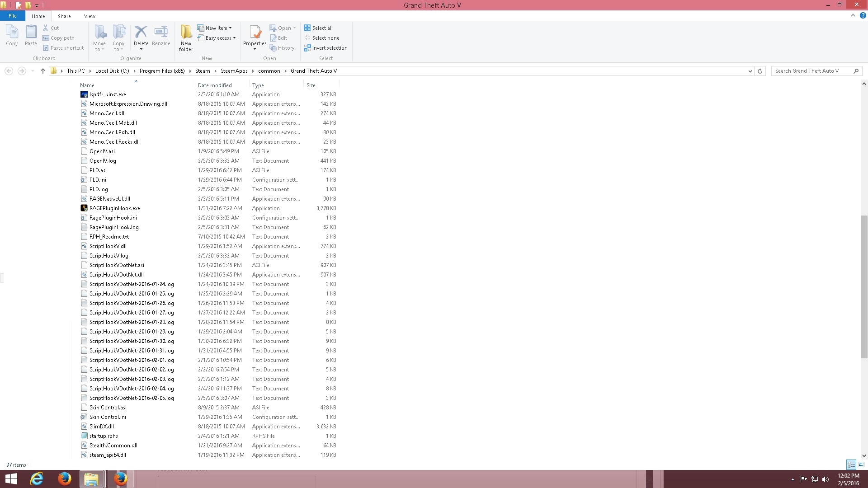Click SteamApps in the breadcrumb path
Image resolution: width=868 pixels, height=488 pixels.
(234, 71)
